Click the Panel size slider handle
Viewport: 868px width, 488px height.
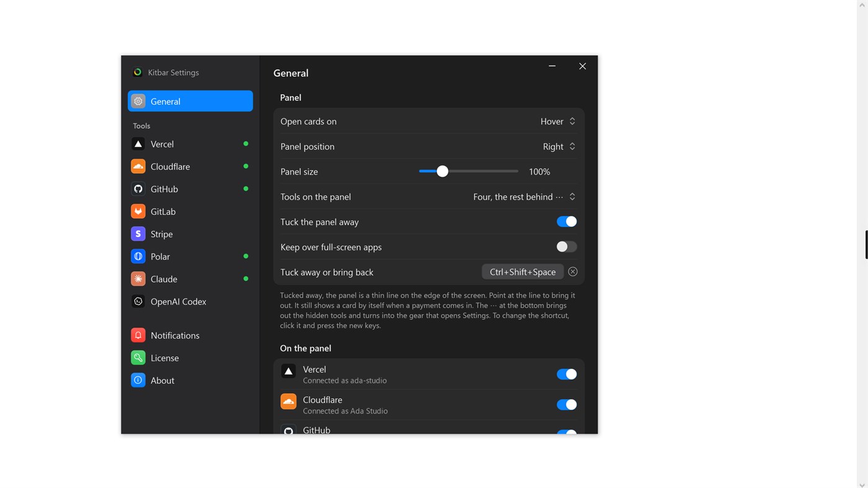[442, 171]
